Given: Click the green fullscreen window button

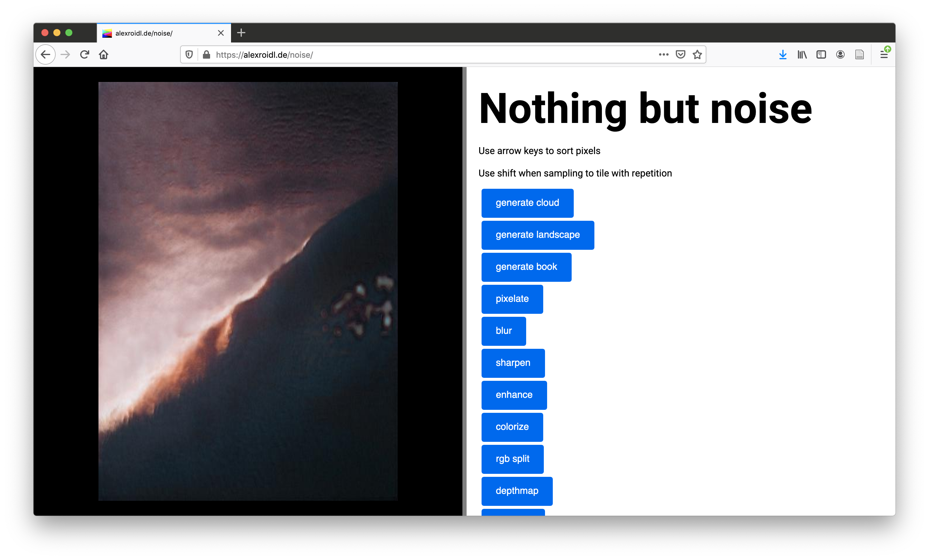Looking at the screenshot, I should [69, 33].
